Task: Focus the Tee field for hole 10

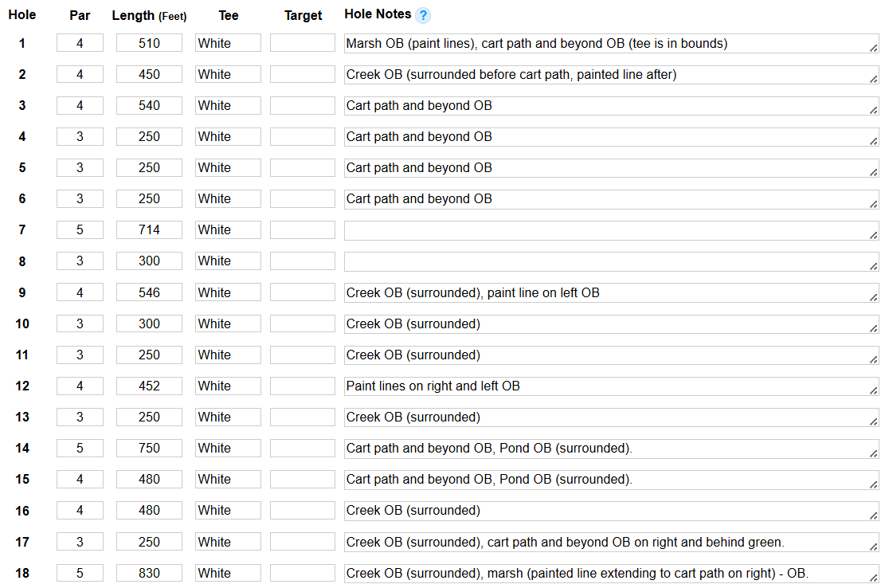Action: tap(228, 324)
